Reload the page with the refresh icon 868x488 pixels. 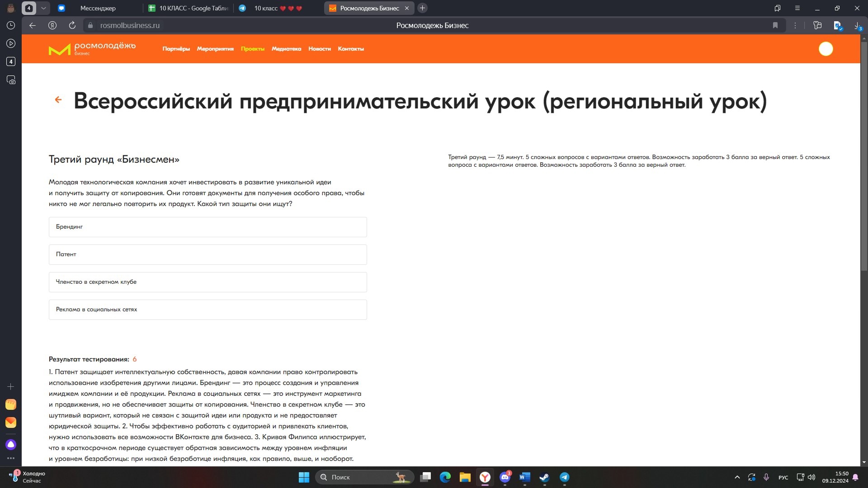coord(72,25)
